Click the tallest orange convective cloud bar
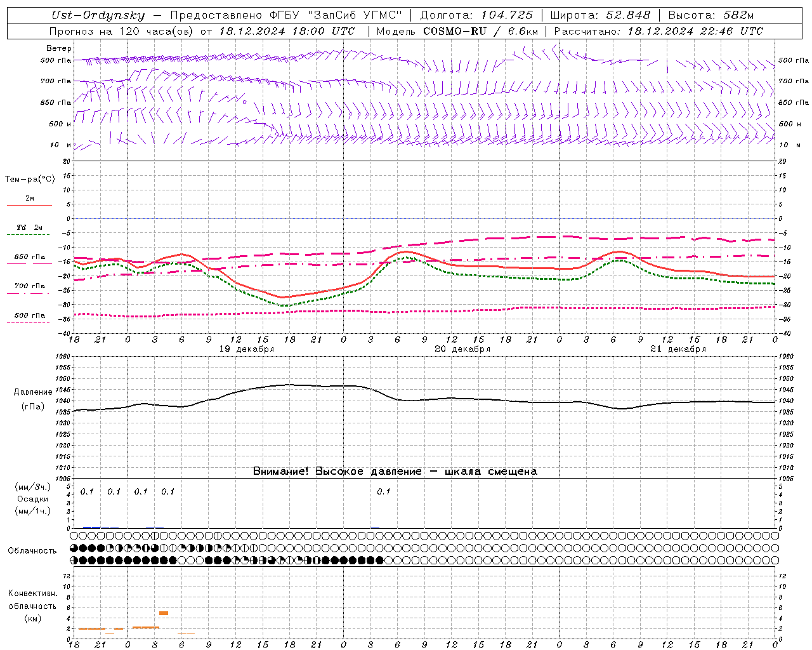The image size is (812, 650). coord(164,613)
